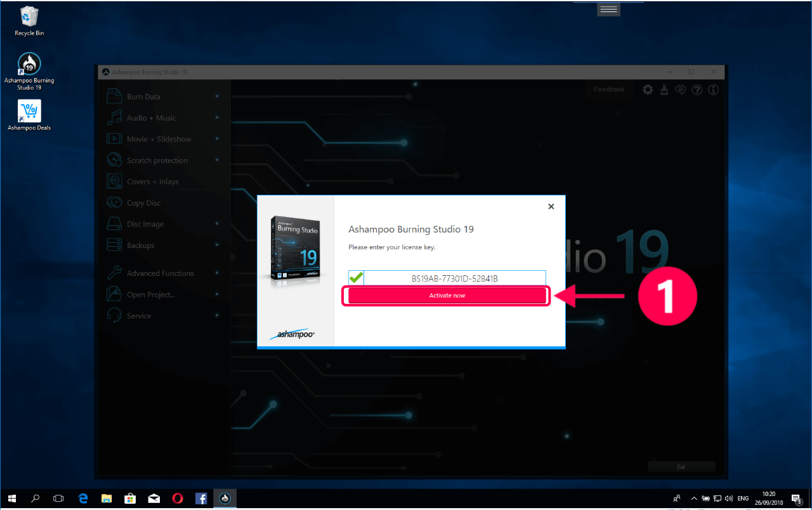Click the info about icon

click(x=714, y=89)
